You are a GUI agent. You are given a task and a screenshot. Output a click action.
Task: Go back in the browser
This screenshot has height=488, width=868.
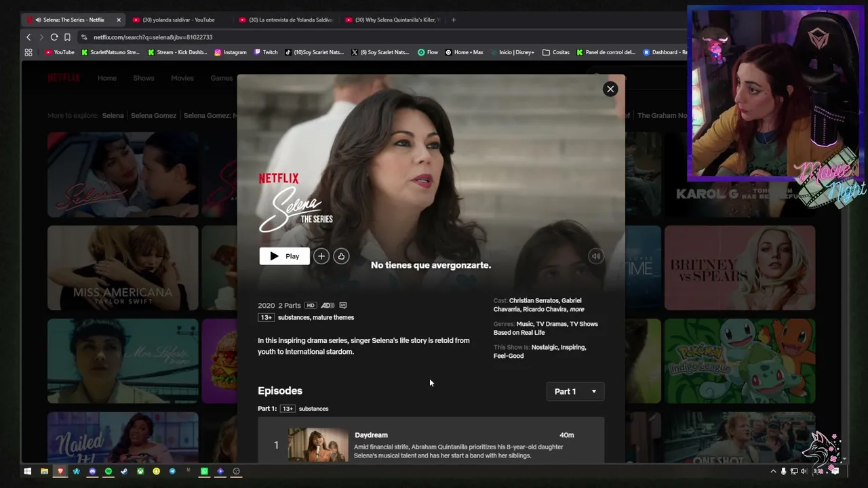pyautogui.click(x=28, y=37)
